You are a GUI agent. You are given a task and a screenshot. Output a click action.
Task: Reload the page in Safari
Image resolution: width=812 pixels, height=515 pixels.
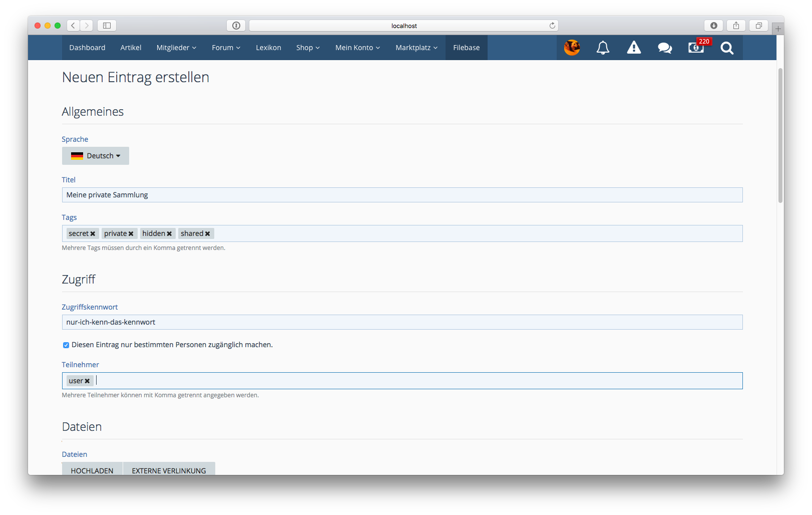(x=552, y=26)
